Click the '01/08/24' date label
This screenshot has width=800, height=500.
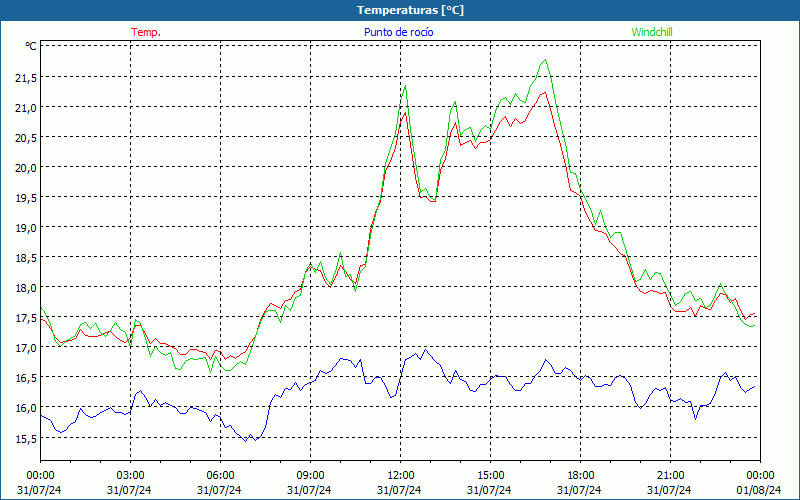(x=760, y=490)
